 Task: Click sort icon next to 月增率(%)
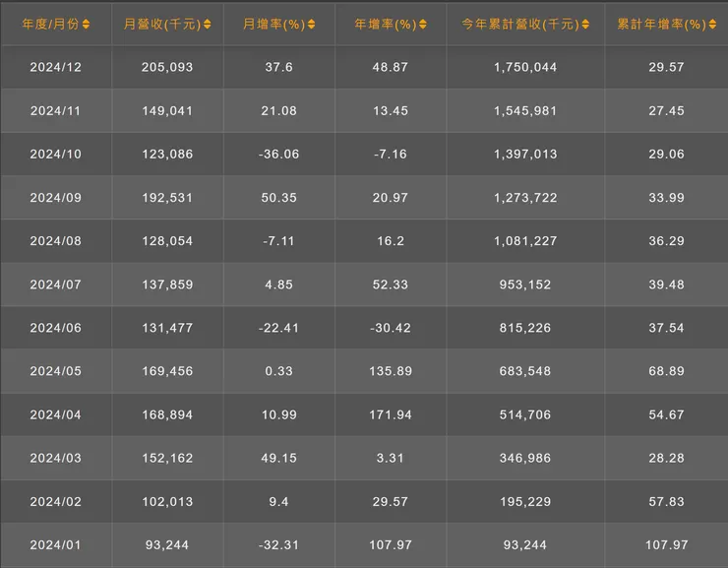tap(310, 25)
